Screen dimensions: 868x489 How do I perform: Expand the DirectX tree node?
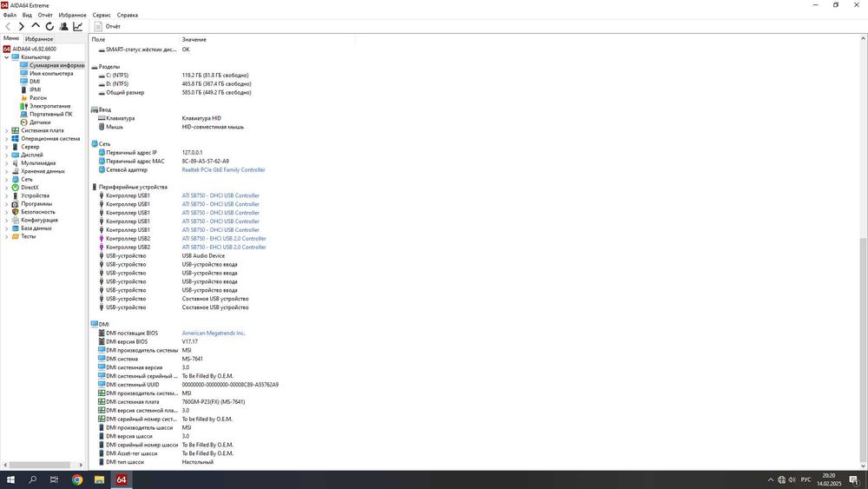click(7, 188)
